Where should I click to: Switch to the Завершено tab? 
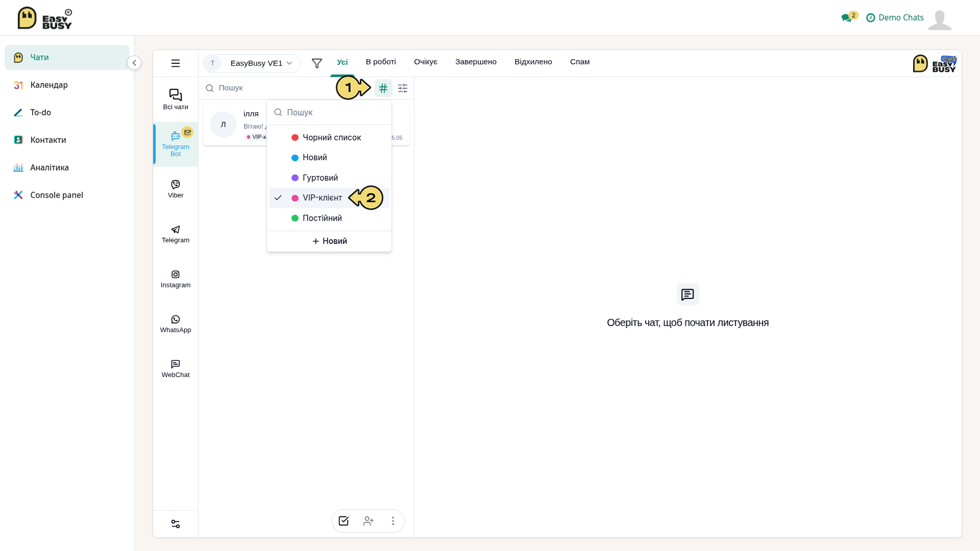476,62
